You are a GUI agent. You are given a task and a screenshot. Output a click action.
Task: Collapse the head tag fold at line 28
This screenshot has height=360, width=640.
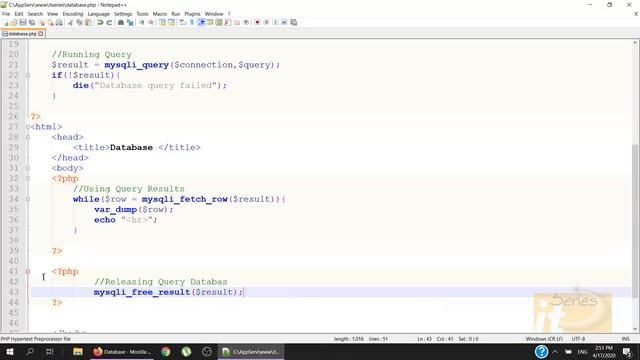28,137
